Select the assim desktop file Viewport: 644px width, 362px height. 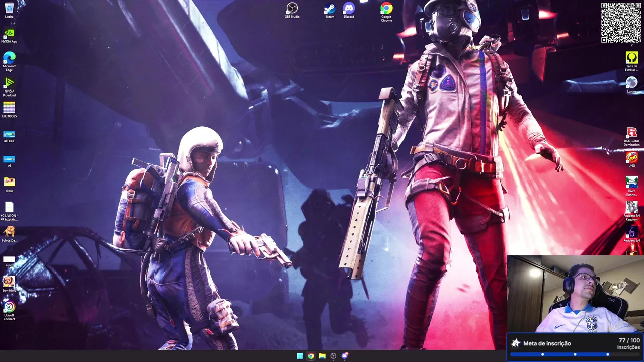(x=9, y=261)
